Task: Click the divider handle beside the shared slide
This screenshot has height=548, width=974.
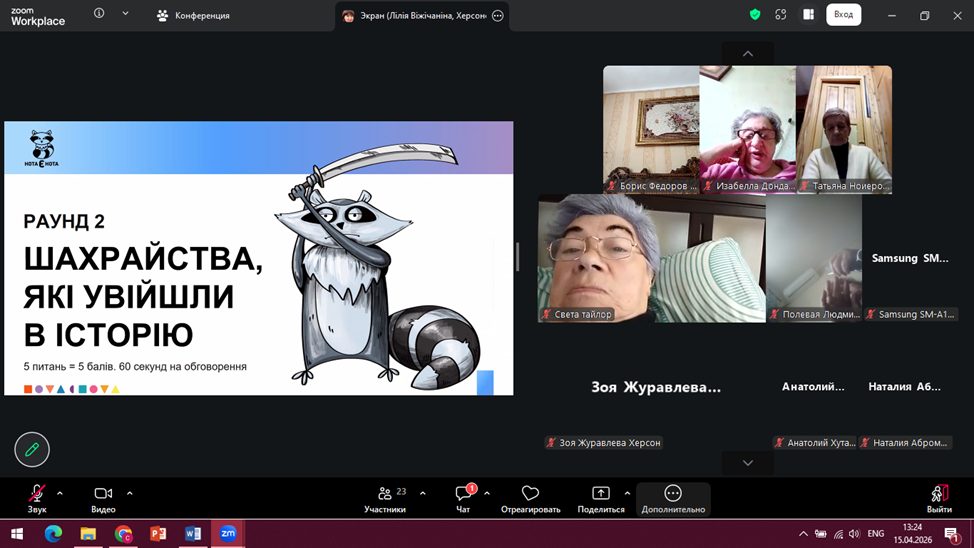Action: [x=517, y=257]
